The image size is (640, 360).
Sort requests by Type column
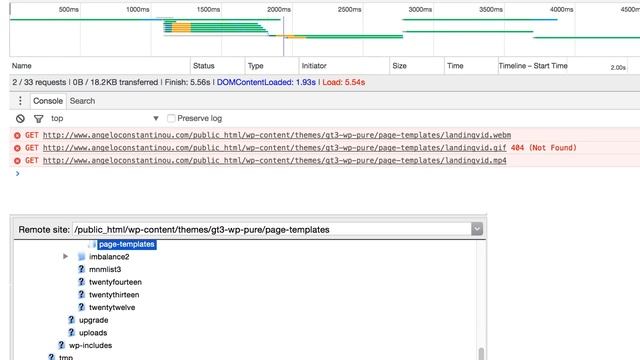coord(272,66)
